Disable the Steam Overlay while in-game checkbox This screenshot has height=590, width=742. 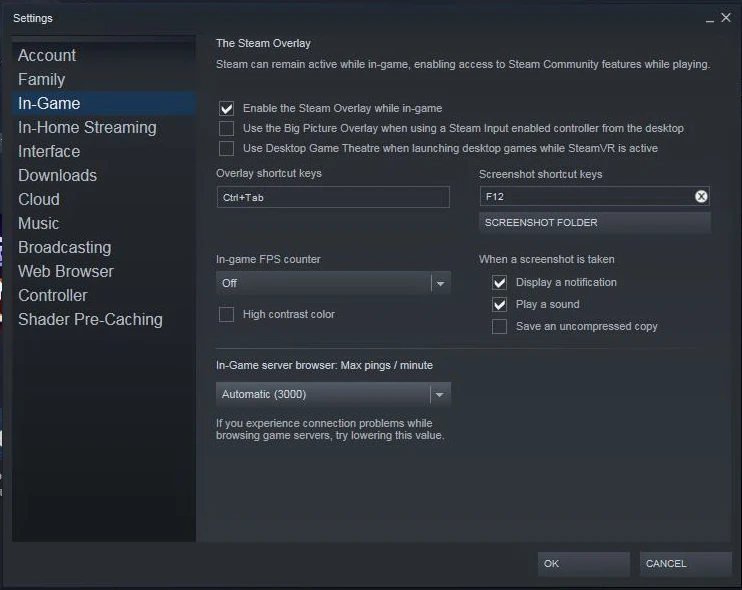227,108
